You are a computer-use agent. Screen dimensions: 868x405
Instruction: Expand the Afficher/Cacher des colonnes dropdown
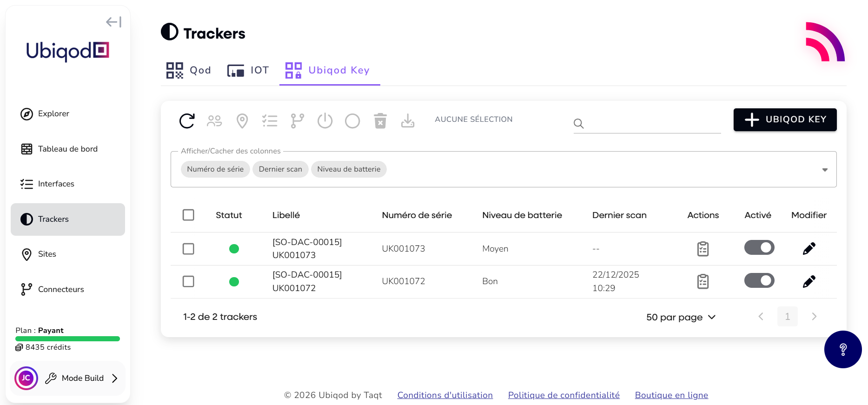point(825,170)
